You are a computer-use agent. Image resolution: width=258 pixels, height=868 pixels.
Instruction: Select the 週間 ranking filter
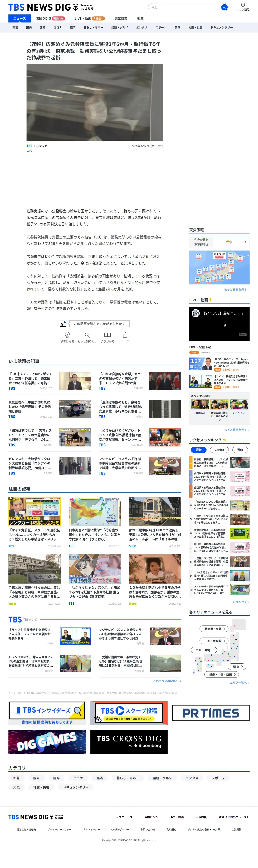pyautogui.click(x=240, y=449)
